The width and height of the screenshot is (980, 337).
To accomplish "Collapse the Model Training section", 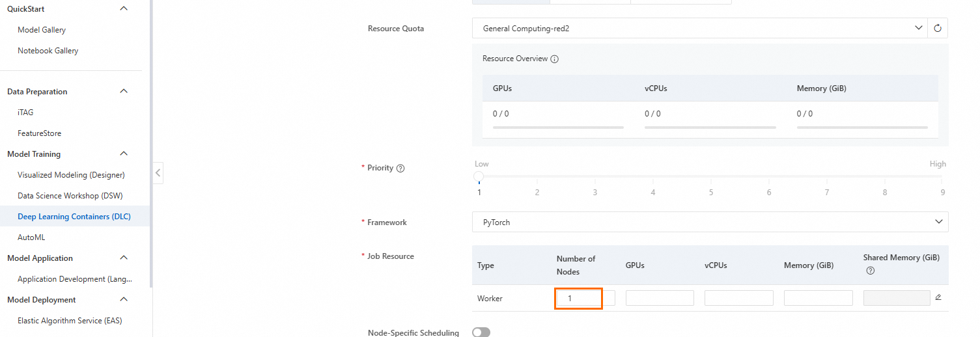I will click(124, 154).
